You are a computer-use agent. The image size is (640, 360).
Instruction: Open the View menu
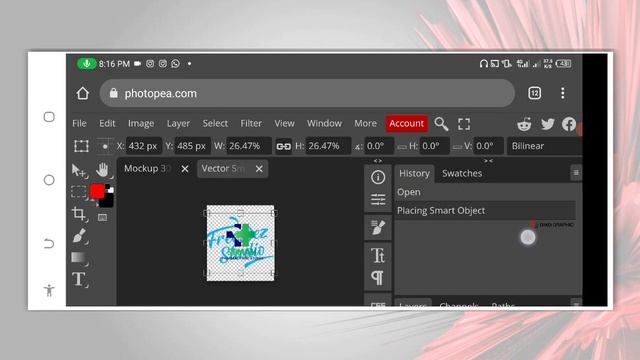[284, 123]
